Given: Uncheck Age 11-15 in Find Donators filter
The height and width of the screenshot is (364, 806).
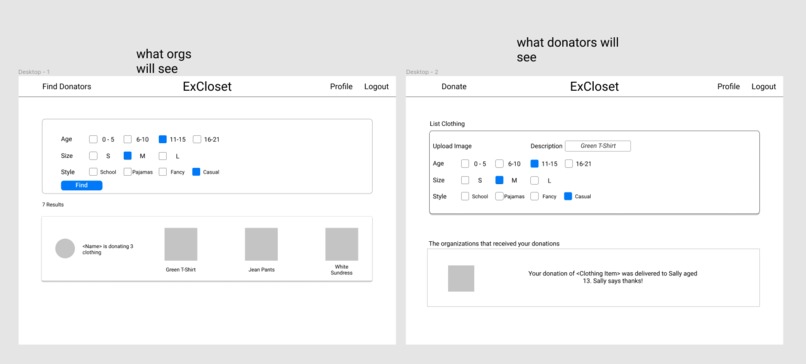Looking at the screenshot, I should coord(162,139).
